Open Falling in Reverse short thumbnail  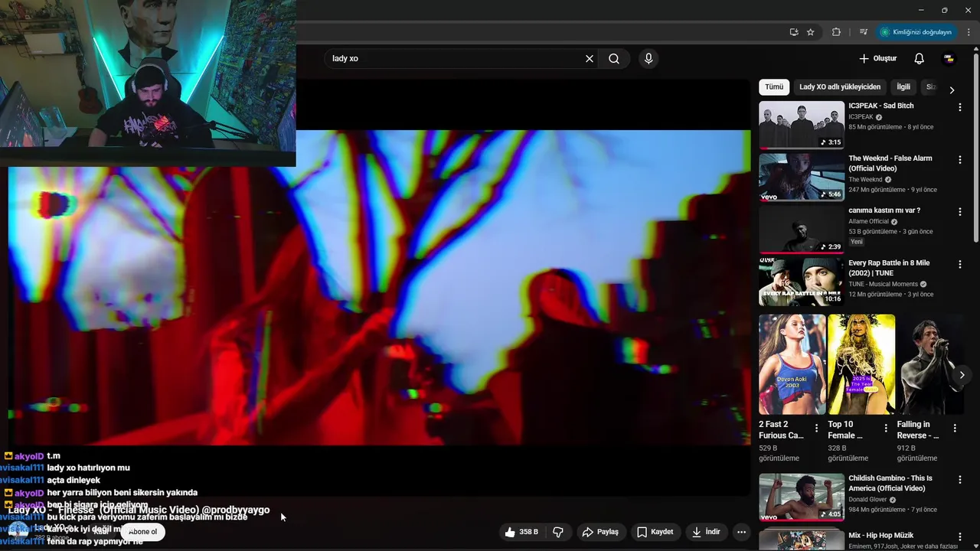point(930,364)
